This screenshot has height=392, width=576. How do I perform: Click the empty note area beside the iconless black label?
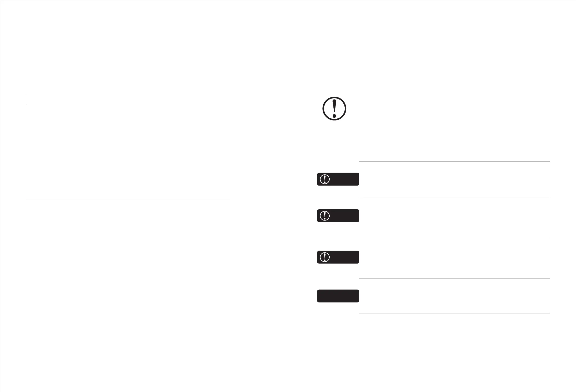pos(454,296)
